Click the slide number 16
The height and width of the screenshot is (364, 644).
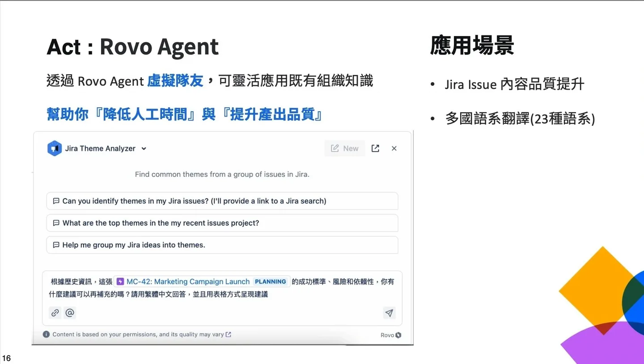pyautogui.click(x=6, y=358)
